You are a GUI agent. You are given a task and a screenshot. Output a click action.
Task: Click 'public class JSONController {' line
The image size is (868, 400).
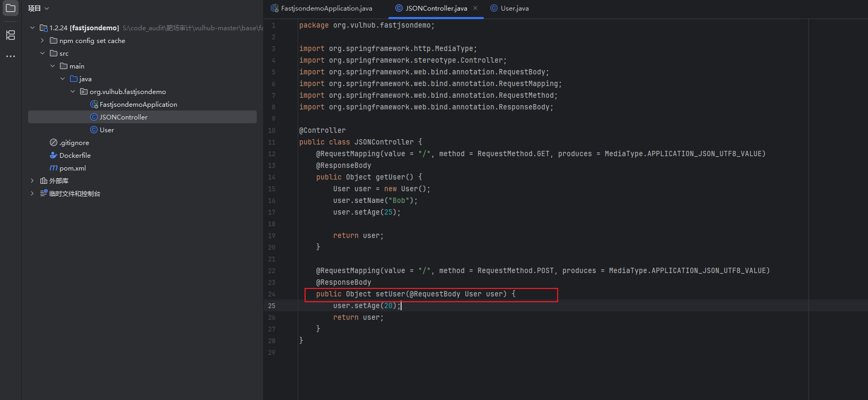(361, 142)
